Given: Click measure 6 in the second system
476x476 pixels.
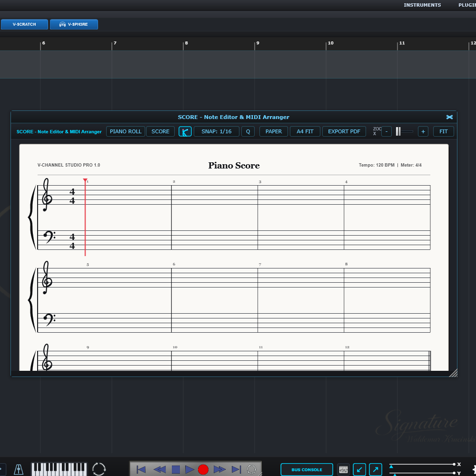Looking at the screenshot, I should point(215,300).
